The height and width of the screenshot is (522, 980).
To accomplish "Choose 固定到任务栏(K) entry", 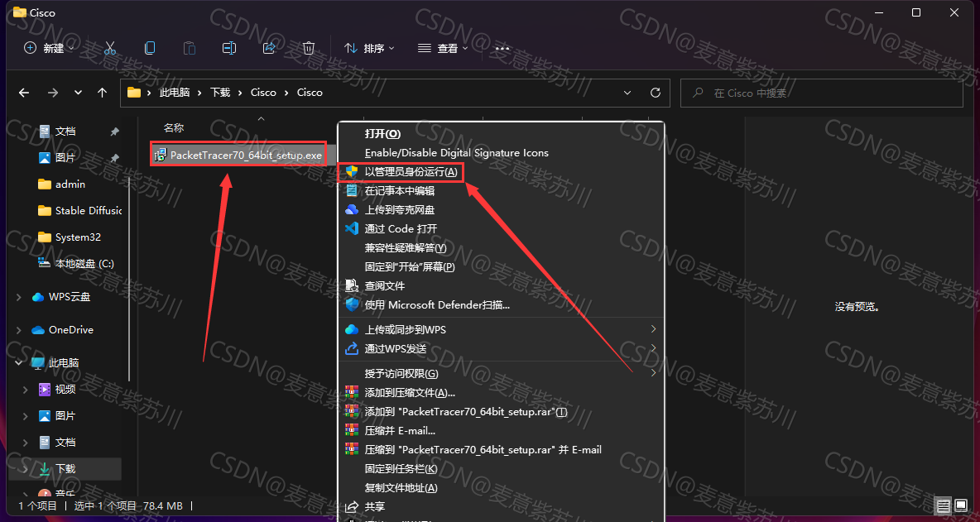I will tap(401, 468).
